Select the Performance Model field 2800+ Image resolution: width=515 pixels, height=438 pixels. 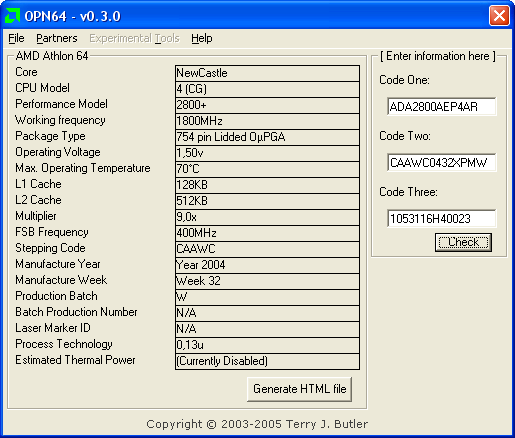(x=267, y=105)
